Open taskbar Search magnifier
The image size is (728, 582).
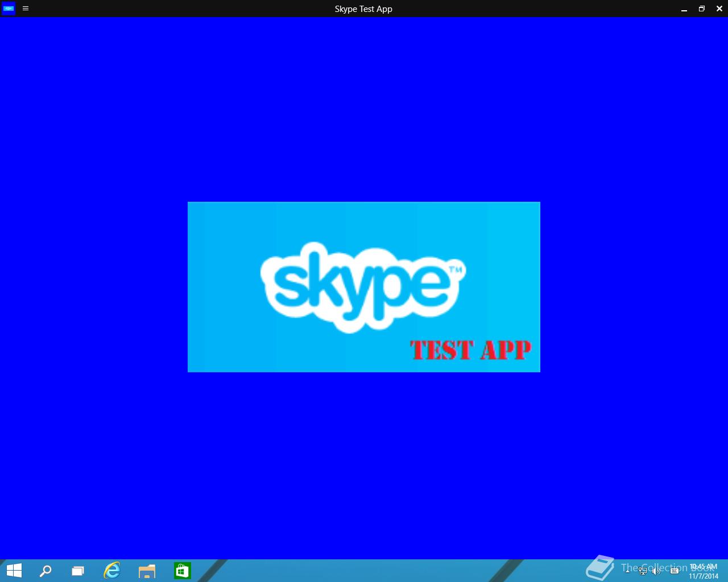tap(45, 571)
